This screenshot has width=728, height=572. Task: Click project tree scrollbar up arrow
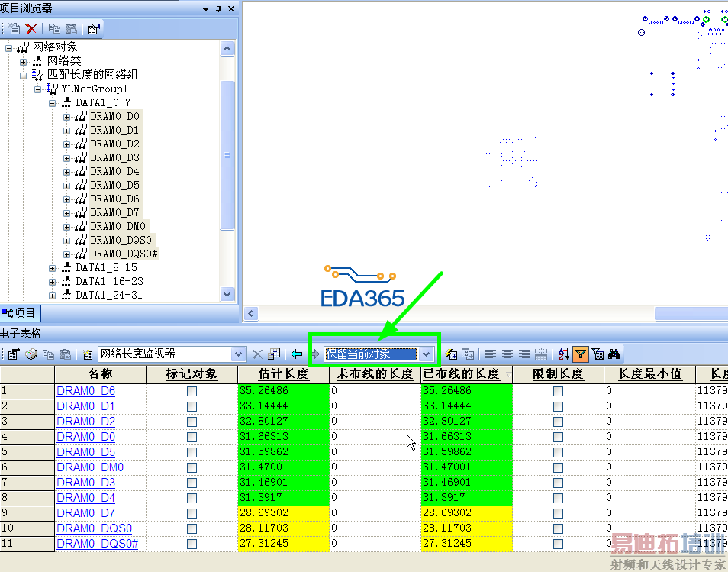point(227,48)
